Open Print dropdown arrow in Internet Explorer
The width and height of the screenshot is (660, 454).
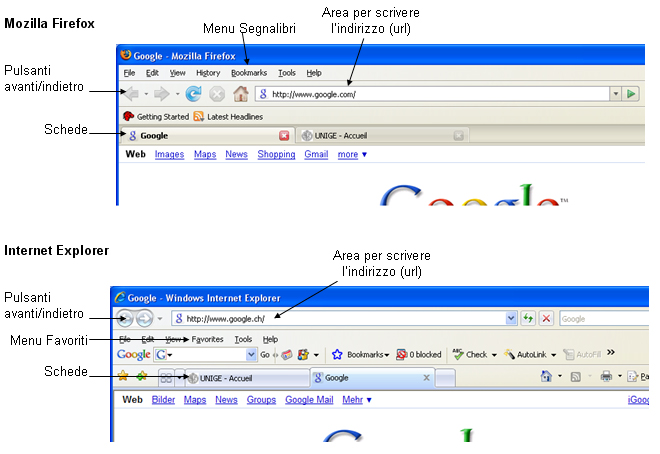pos(620,376)
